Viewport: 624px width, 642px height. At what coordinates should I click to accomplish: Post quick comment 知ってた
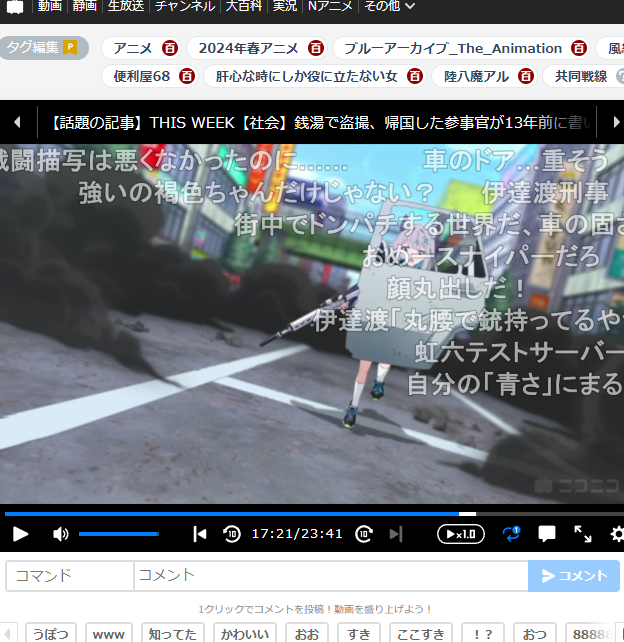pos(172,634)
